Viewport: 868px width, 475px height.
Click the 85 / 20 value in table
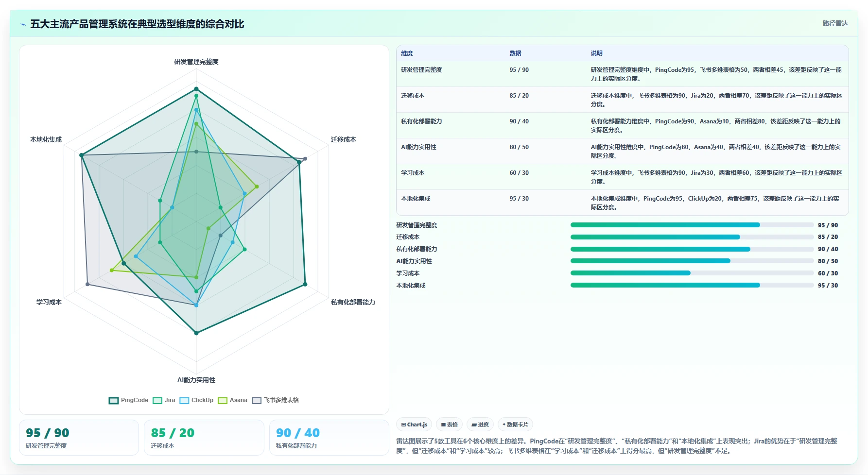pyautogui.click(x=519, y=96)
